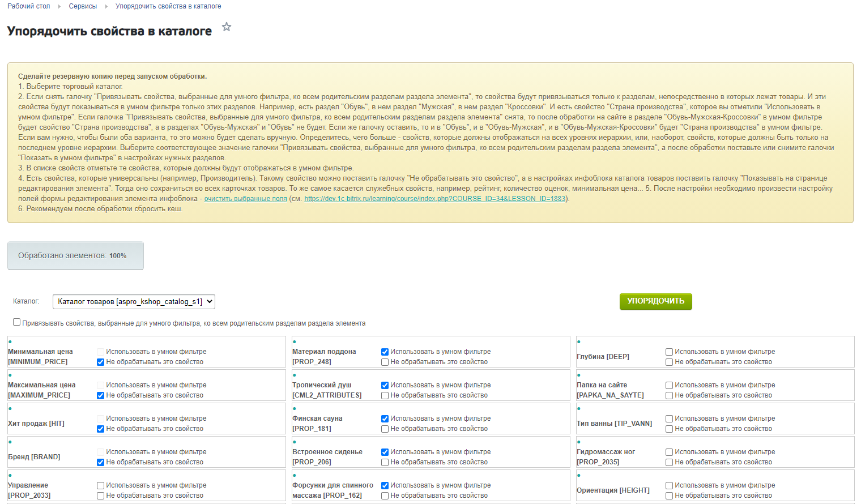Click 'Упорядочить свойства в каталоге' breadcrumb

(168, 6)
